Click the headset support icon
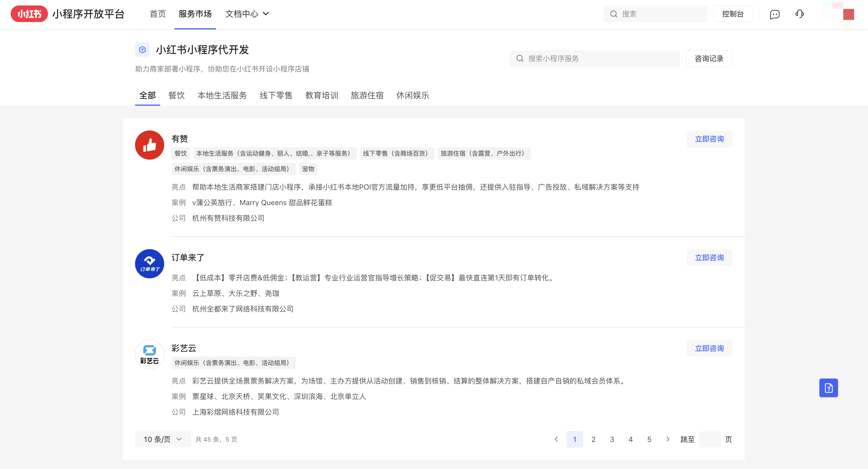Screen dimensions: 868x469 pyautogui.click(x=799, y=14)
